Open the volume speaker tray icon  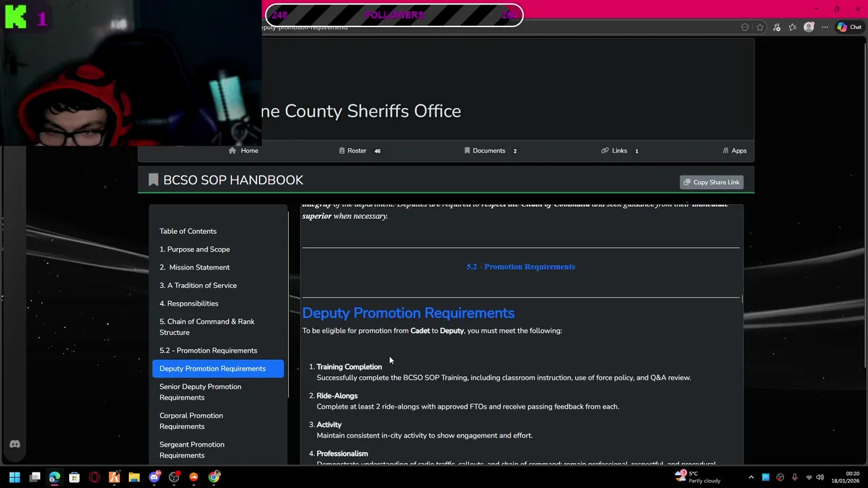(x=820, y=477)
